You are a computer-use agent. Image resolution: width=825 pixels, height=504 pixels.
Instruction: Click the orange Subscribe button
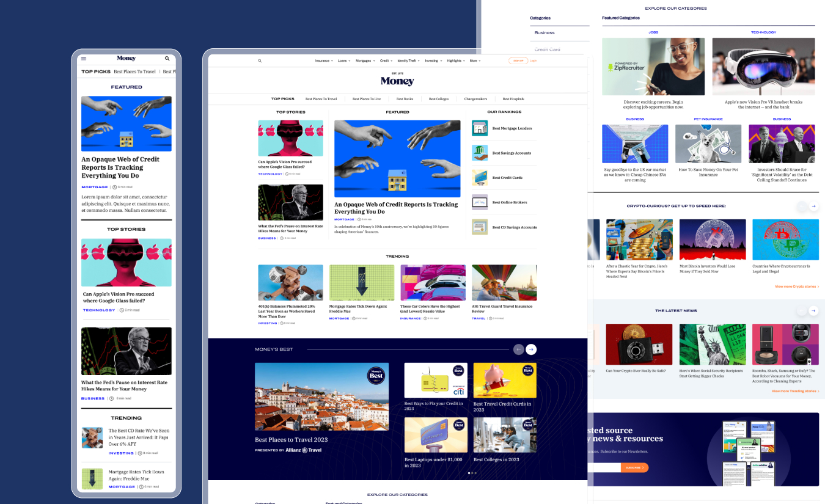[x=634, y=467]
